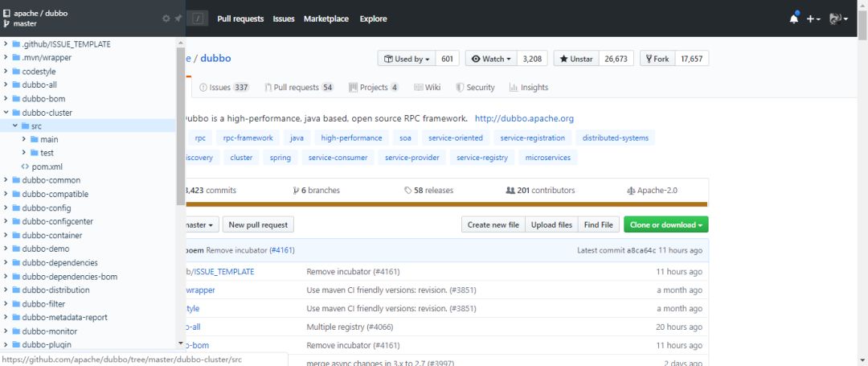Click the pom.xml code file icon

(x=25, y=167)
